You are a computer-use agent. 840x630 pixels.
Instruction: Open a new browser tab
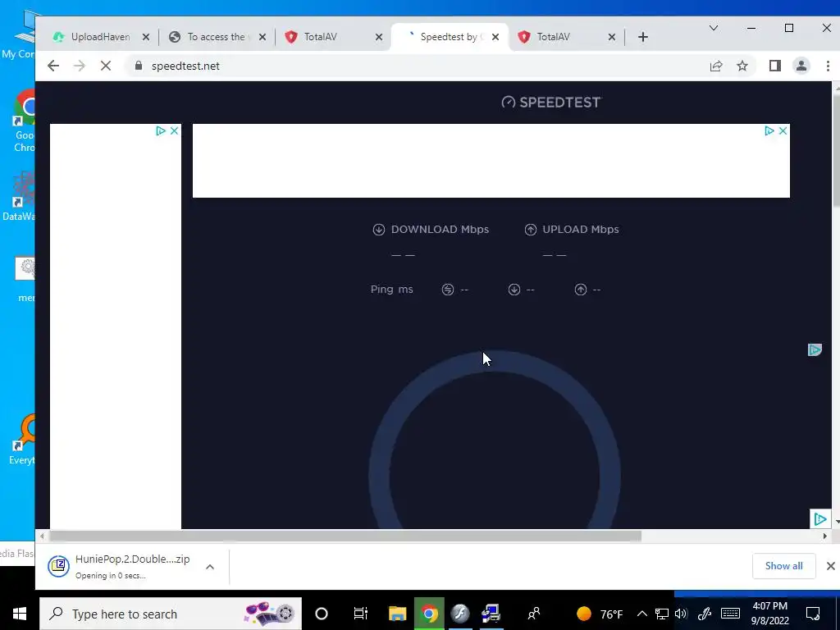tap(643, 37)
